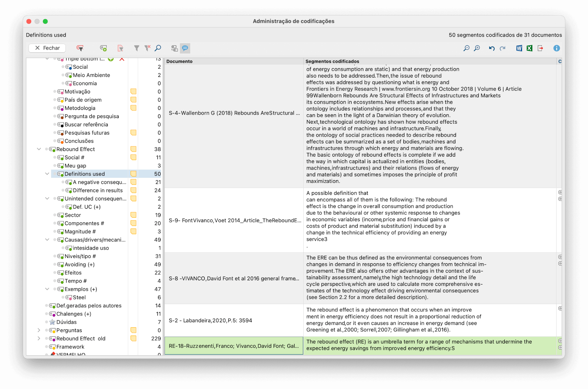Select the Avoiding (+) code
The width and height of the screenshot is (588, 389).
pos(79,264)
